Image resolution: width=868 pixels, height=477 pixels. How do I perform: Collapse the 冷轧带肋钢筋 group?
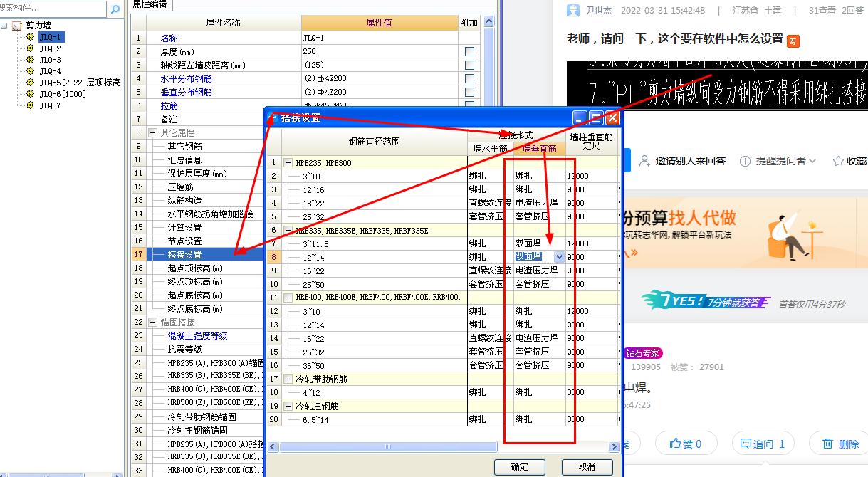(x=288, y=379)
